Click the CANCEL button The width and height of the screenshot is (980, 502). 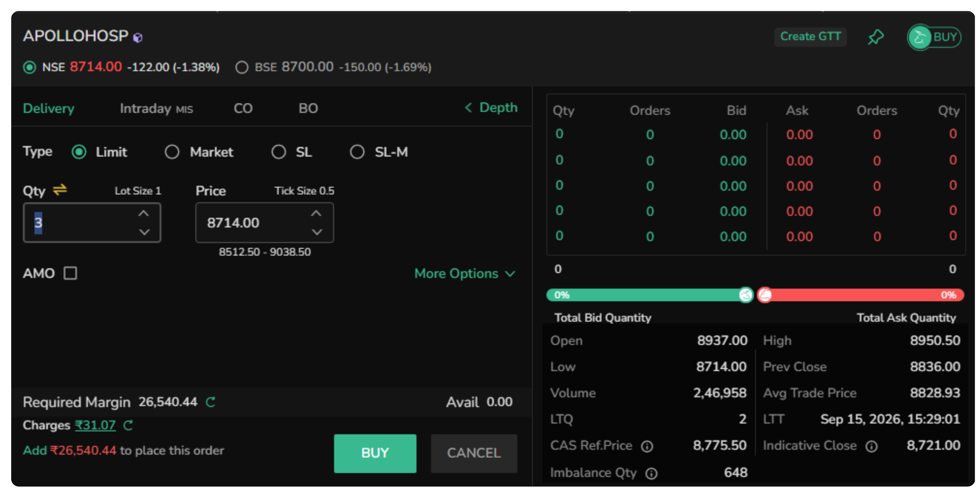[474, 453]
